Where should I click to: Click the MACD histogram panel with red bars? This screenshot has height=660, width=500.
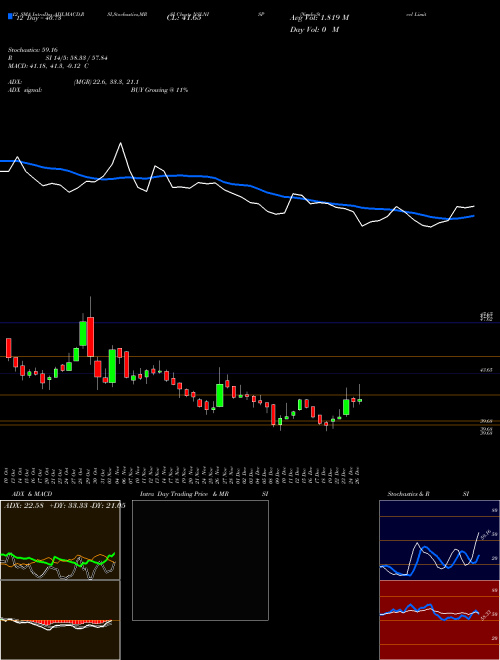60,620
